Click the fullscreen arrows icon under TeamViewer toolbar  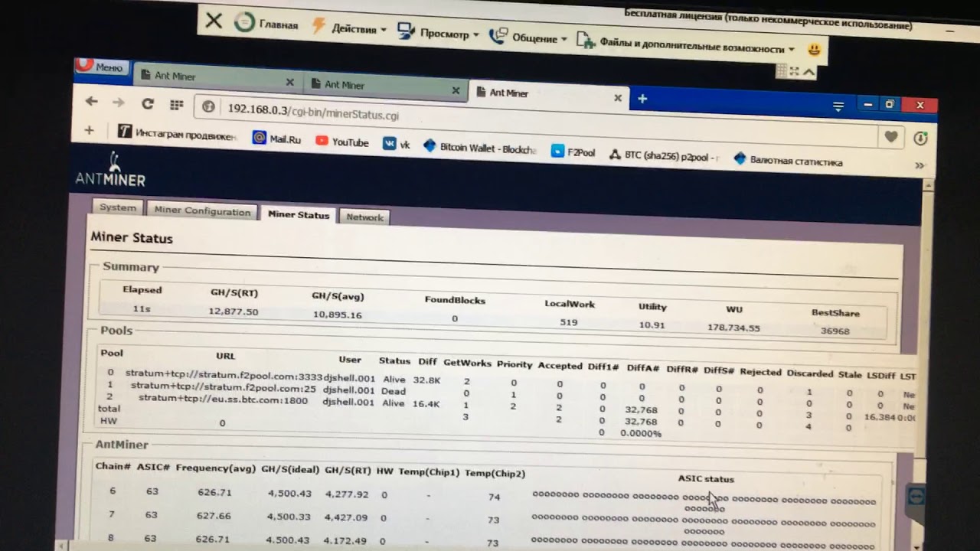[795, 71]
